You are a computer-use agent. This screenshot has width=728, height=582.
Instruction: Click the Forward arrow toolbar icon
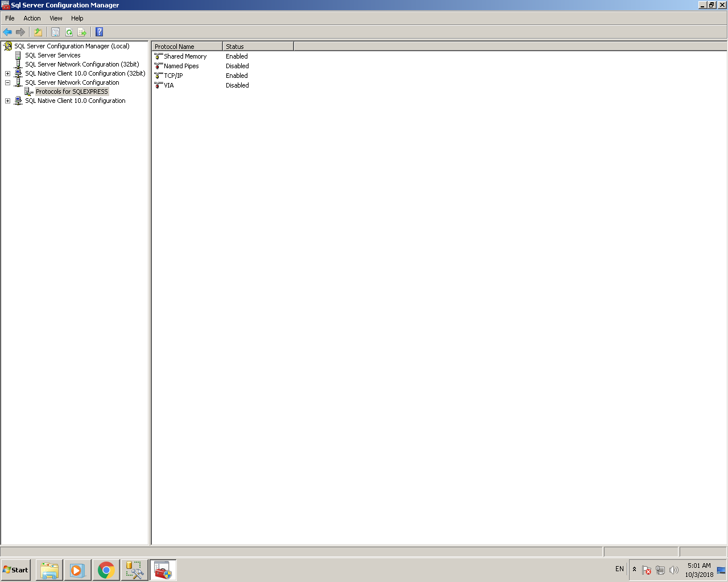(20, 32)
